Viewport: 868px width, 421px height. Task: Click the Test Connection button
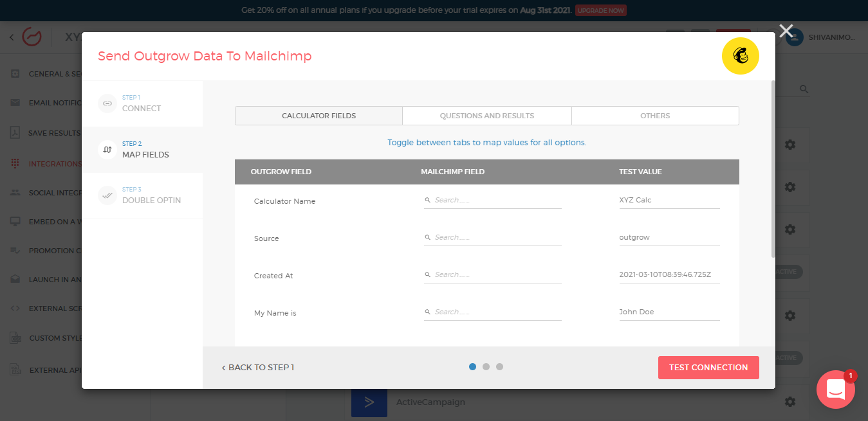[708, 368]
